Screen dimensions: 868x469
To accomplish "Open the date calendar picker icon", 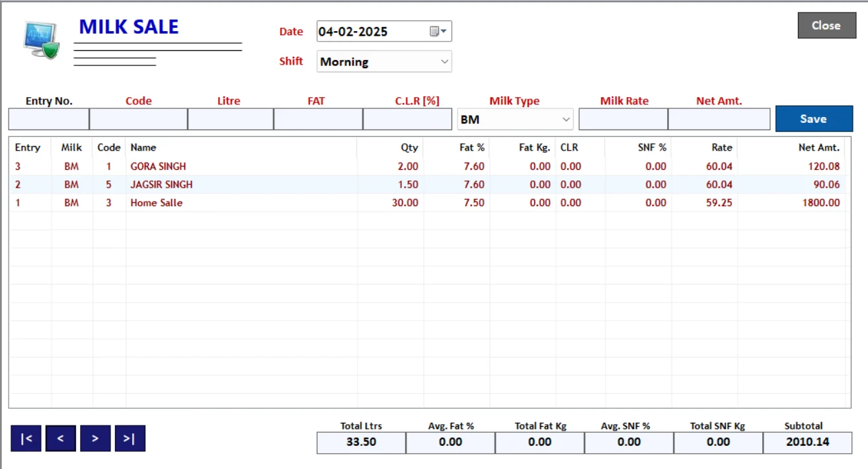I will (x=438, y=31).
